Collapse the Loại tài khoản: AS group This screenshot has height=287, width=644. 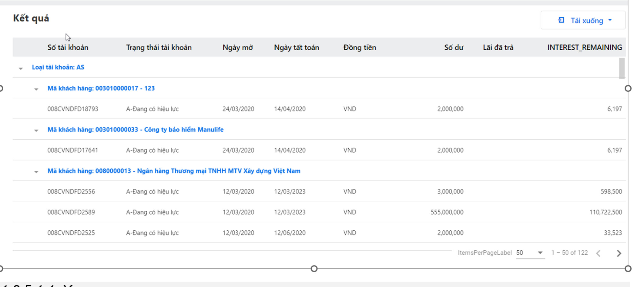21,68
